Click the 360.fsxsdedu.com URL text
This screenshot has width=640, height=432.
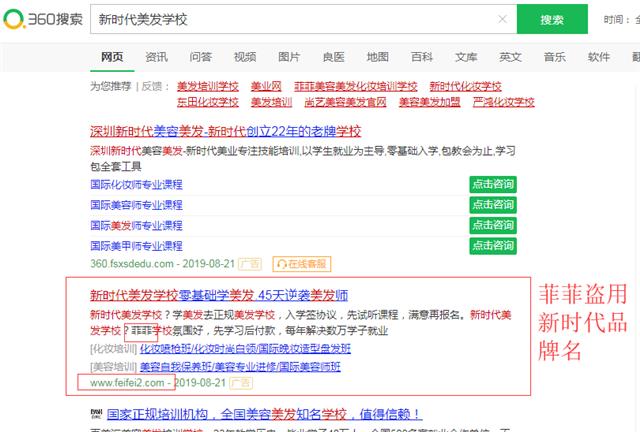(x=132, y=264)
